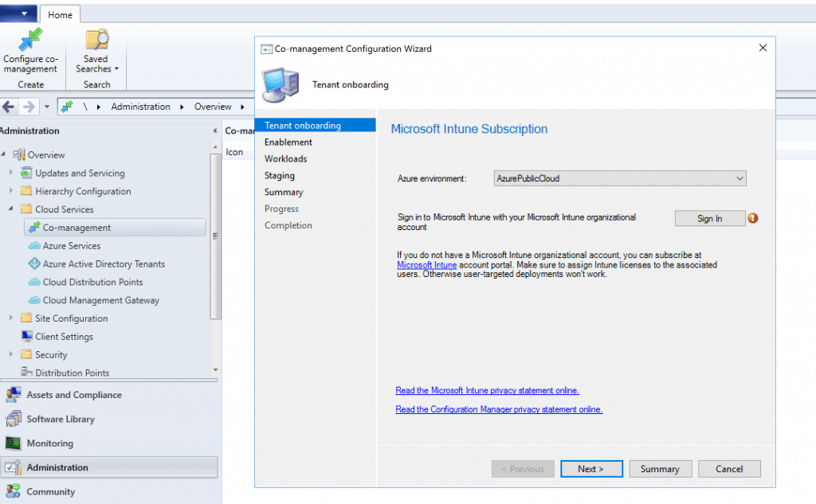Open the Home ribbon tab
Viewport: 816px width, 504px height.
click(x=60, y=15)
